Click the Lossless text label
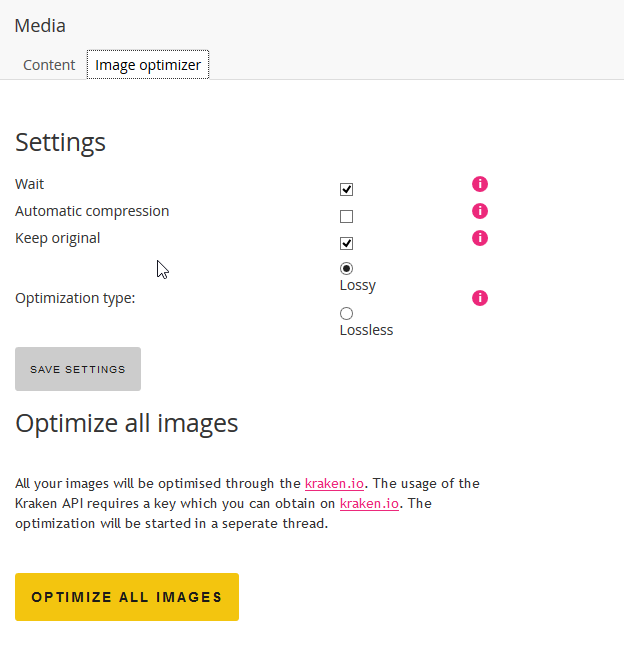The image size is (624, 650). 366,330
